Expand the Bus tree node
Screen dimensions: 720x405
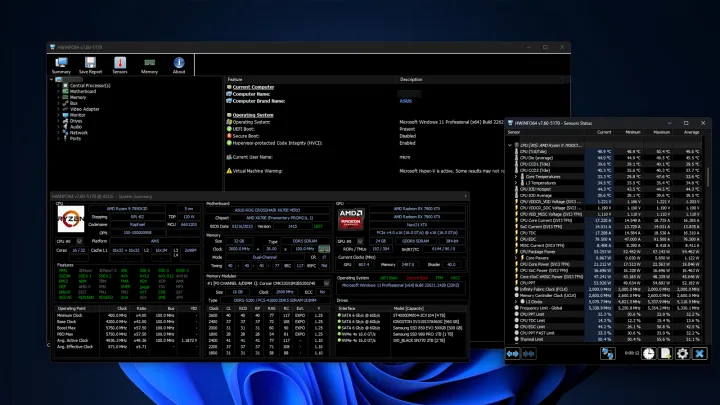[58, 103]
